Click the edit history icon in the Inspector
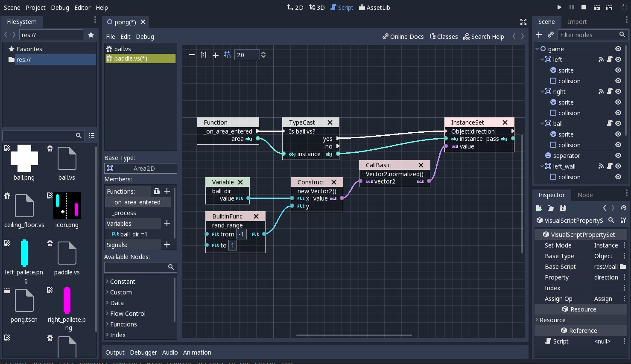Image resolution: width=631 pixels, height=364 pixels. (623, 208)
